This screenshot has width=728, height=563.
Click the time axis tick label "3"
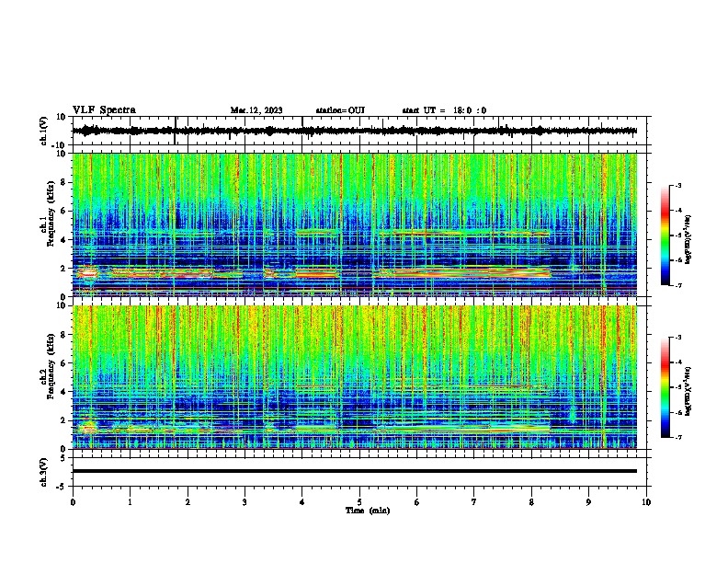tap(245, 502)
